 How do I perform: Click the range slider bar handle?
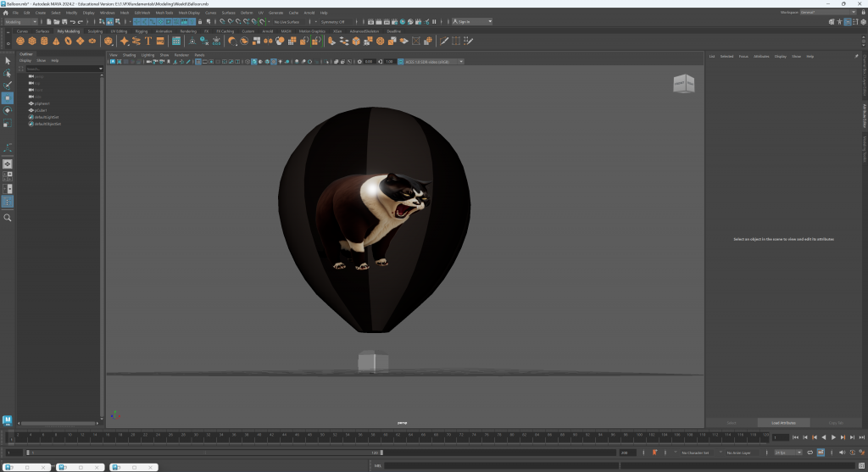tap(205, 453)
